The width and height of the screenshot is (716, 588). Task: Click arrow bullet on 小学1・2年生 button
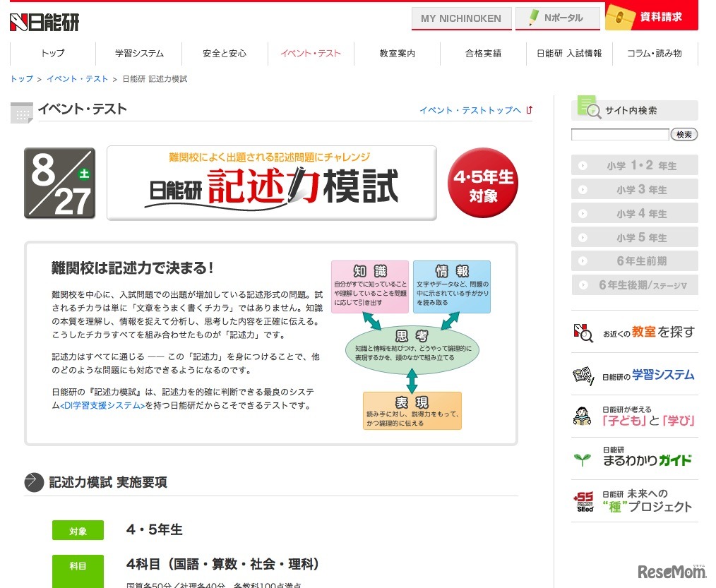pos(583,166)
